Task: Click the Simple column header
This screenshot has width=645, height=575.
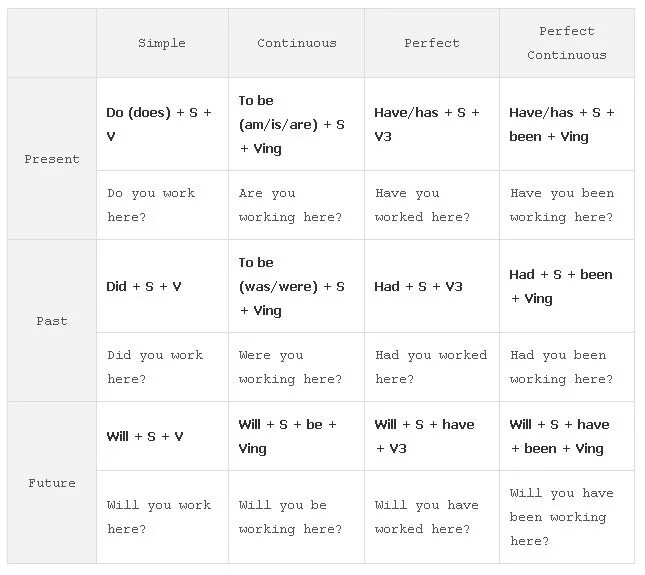Action: (x=161, y=43)
